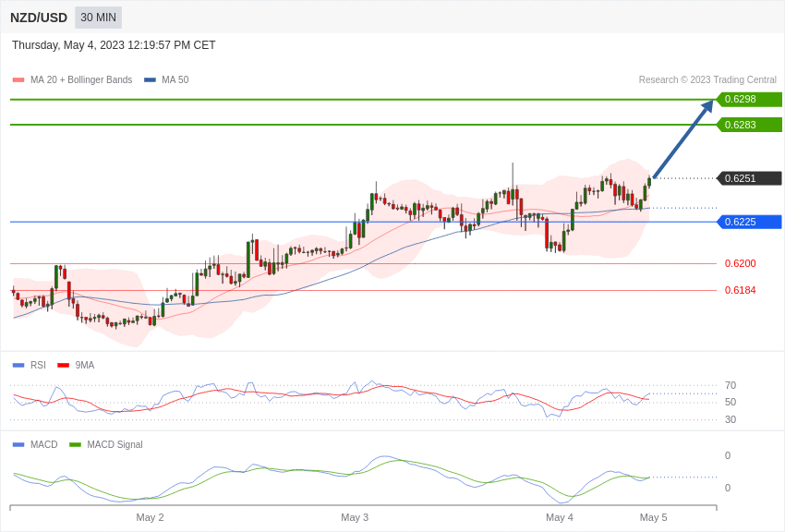Screen dimensions: 785x532
Task: Click the blue RSI legend swatch
Action: click(18, 366)
